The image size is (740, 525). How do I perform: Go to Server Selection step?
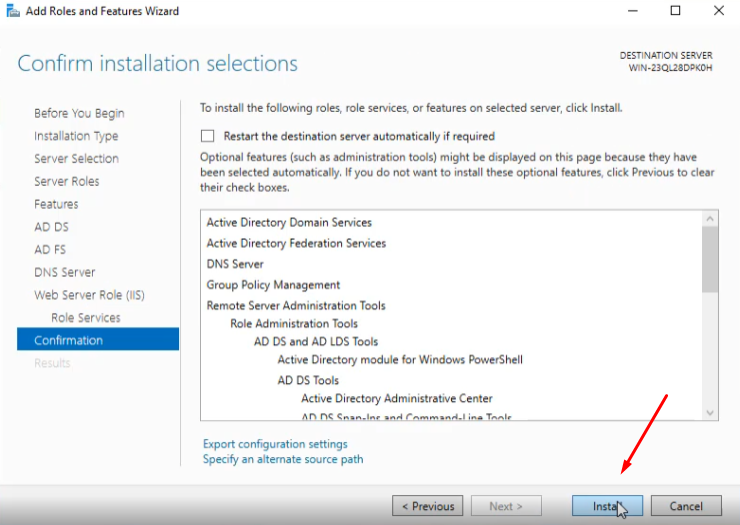click(76, 159)
